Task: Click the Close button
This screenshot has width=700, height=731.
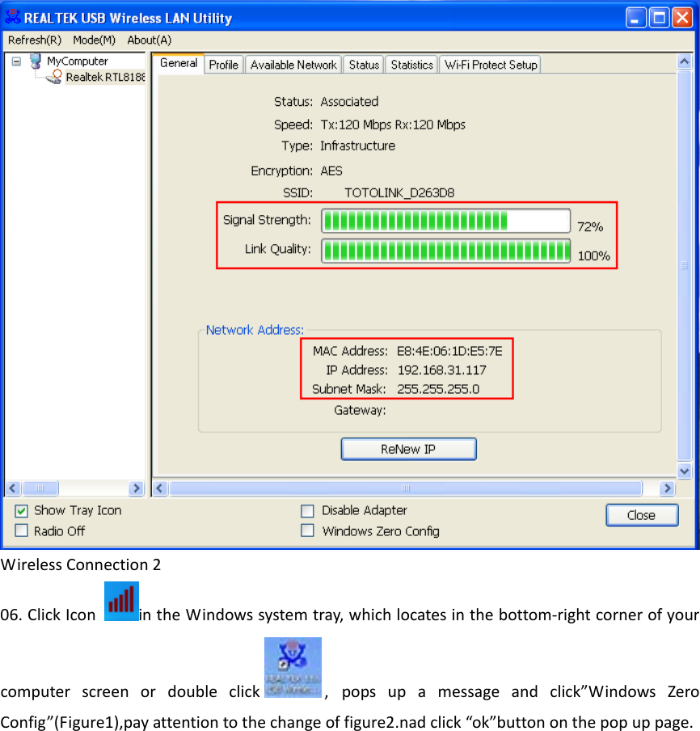Action: tap(642, 515)
